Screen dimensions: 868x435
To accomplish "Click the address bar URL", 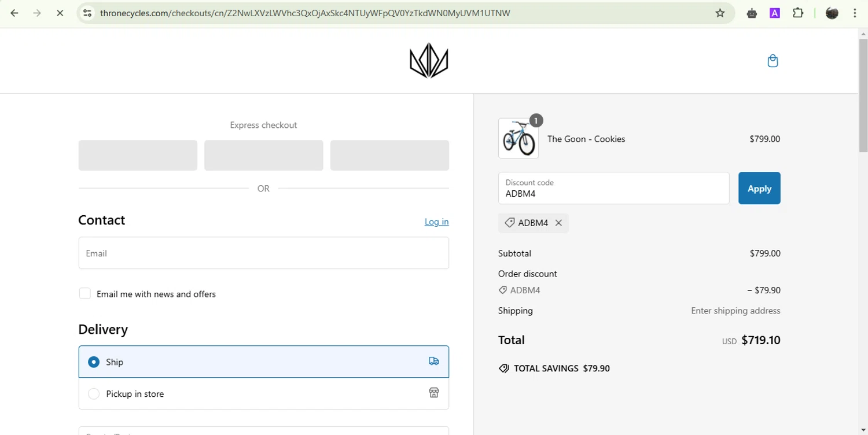I will pyautogui.click(x=305, y=13).
